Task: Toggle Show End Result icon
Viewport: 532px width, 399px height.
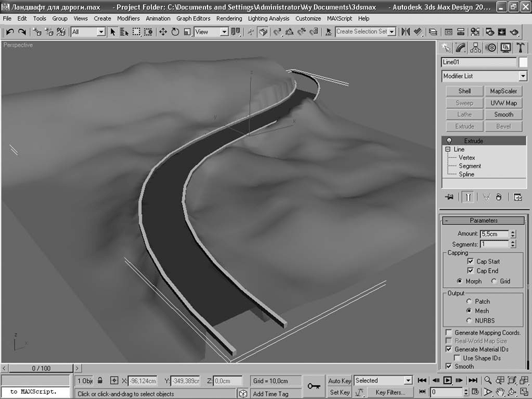Action: tap(468, 197)
